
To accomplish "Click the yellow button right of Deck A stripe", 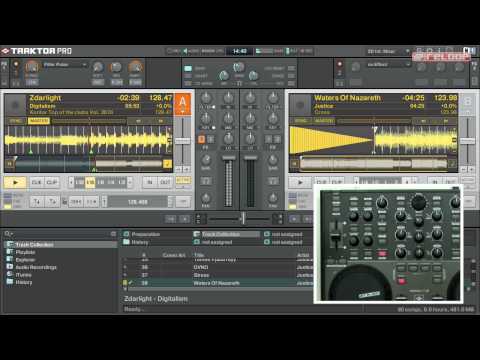I will tap(167, 164).
